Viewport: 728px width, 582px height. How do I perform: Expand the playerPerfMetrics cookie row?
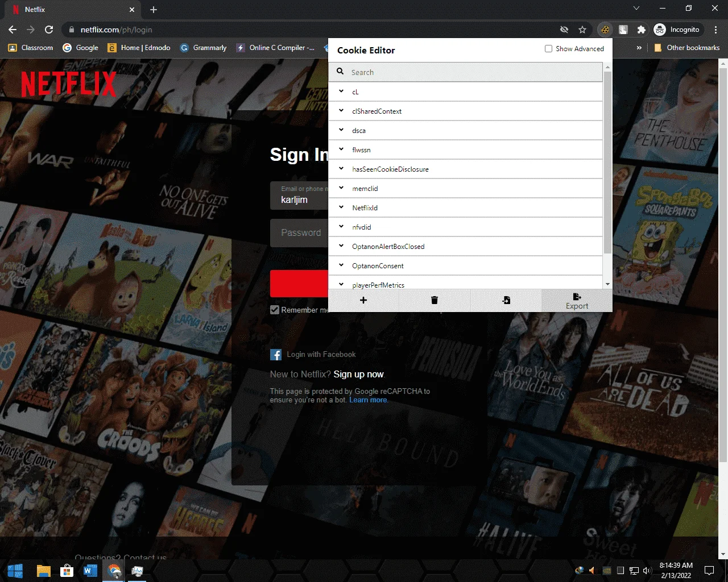tap(465, 282)
